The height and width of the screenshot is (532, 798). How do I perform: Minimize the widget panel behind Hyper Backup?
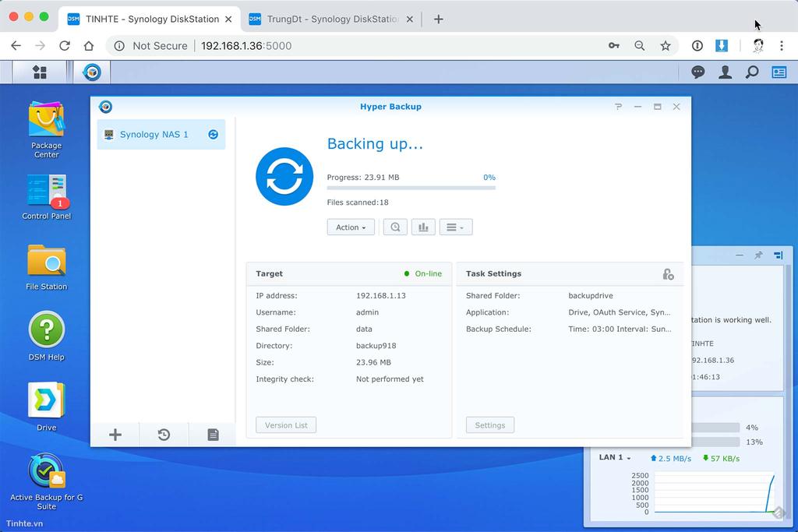point(739,255)
